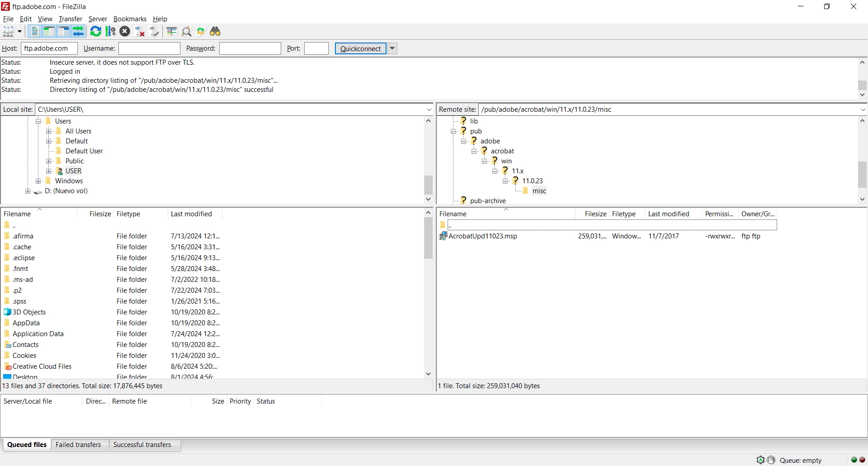
Task: Open Quickconnect history dropdown
Action: pos(392,48)
